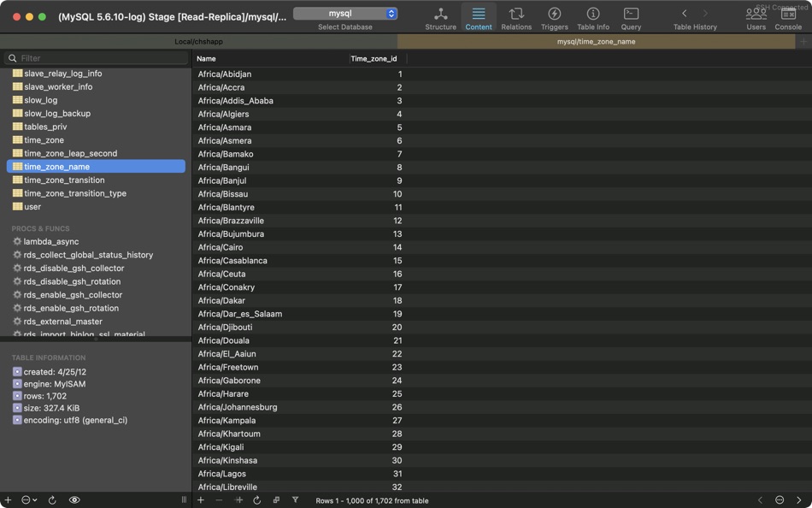Click the encoding: utf8 (general_ci) entry
812x508 pixels.
(x=70, y=421)
